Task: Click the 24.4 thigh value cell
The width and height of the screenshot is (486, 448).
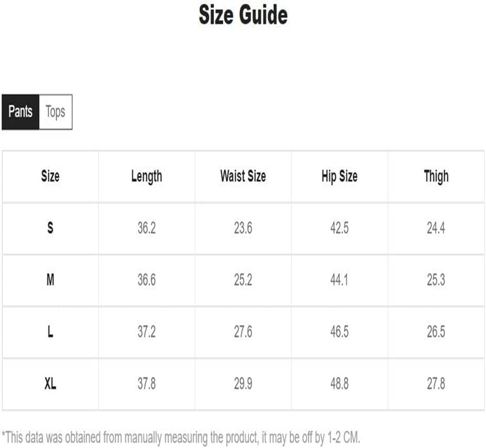Action: [x=436, y=228]
